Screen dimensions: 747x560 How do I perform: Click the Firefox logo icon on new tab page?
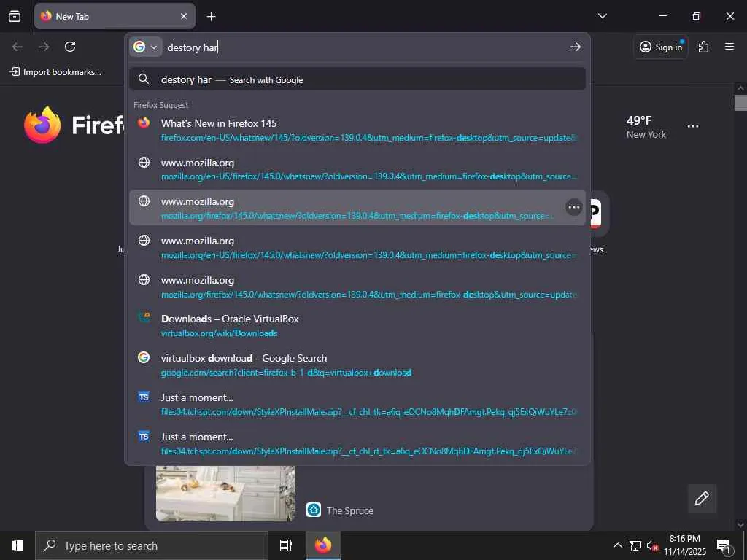pos(42,125)
